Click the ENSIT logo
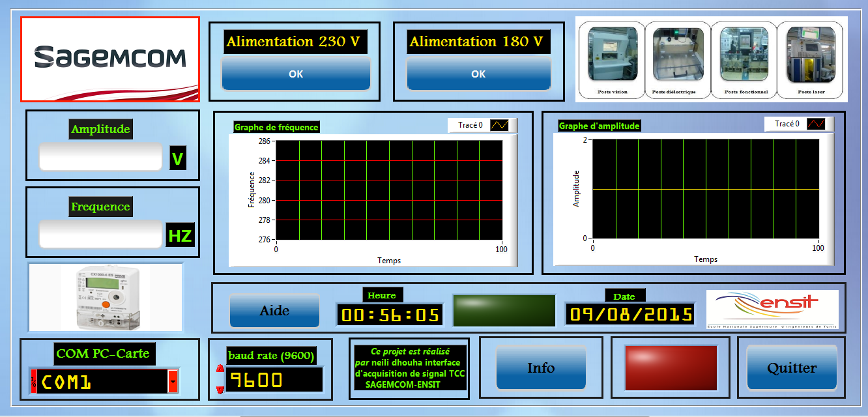This screenshot has height=417, width=868. tap(773, 309)
